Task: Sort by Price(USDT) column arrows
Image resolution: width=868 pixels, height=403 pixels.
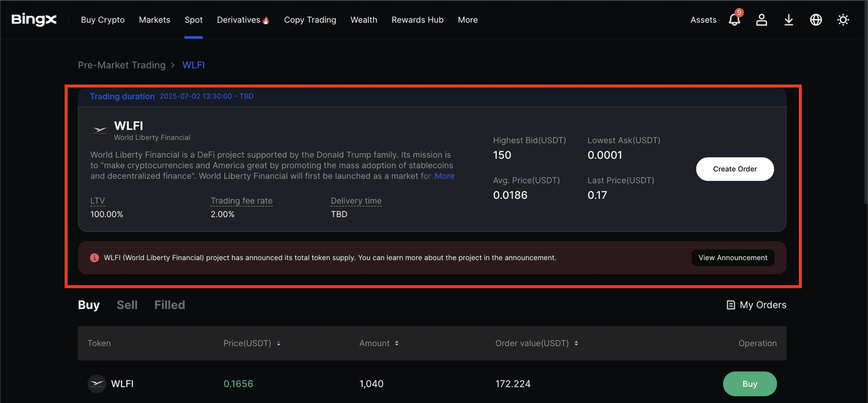Action: pyautogui.click(x=279, y=343)
